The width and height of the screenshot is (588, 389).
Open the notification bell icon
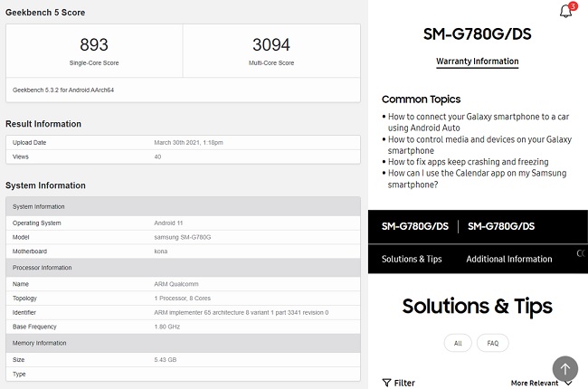[x=566, y=11]
